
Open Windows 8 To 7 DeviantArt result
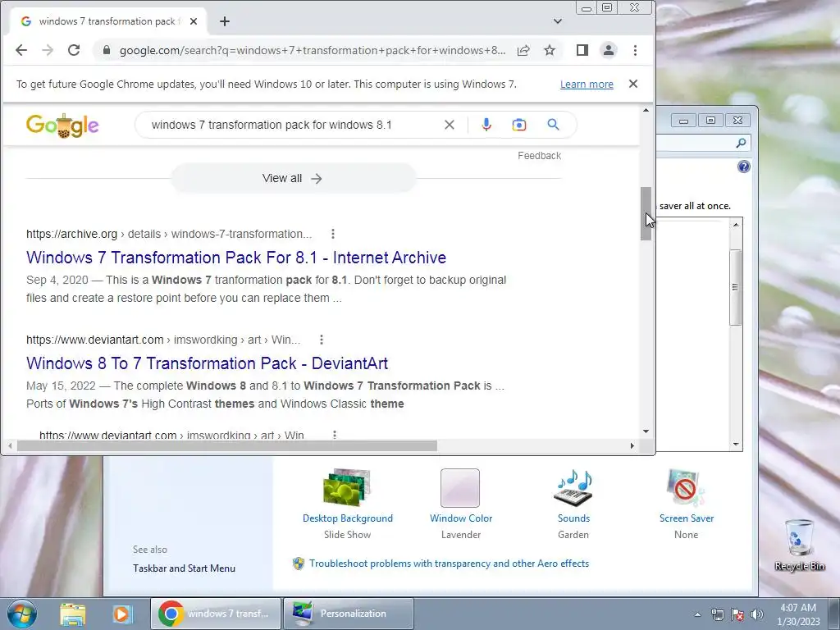pos(208,363)
